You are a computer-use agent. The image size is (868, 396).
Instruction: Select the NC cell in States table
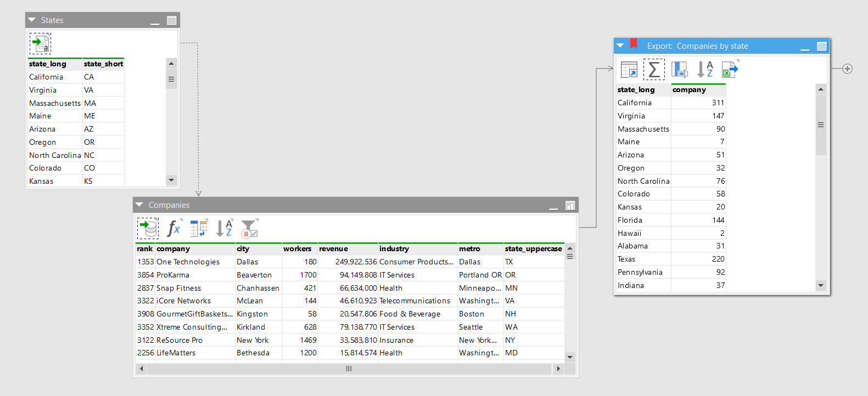coord(103,155)
